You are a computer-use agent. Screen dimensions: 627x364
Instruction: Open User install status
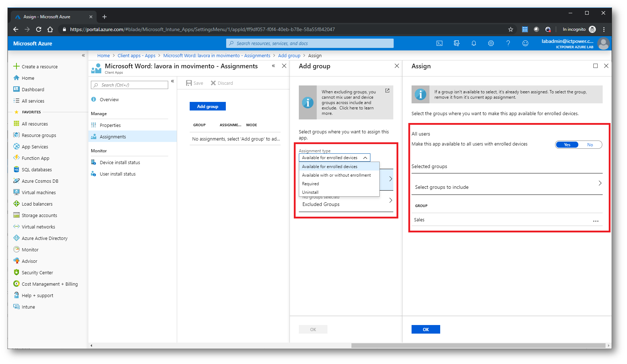tap(132, 174)
